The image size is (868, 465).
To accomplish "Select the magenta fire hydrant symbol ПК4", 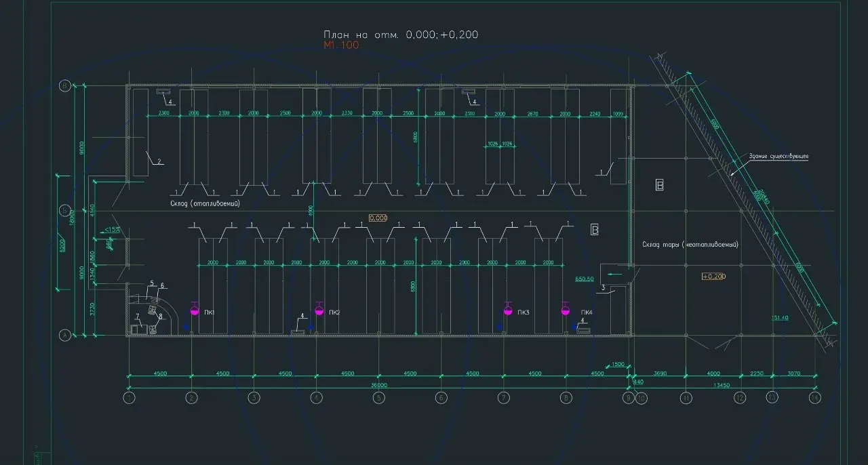I will [x=566, y=310].
